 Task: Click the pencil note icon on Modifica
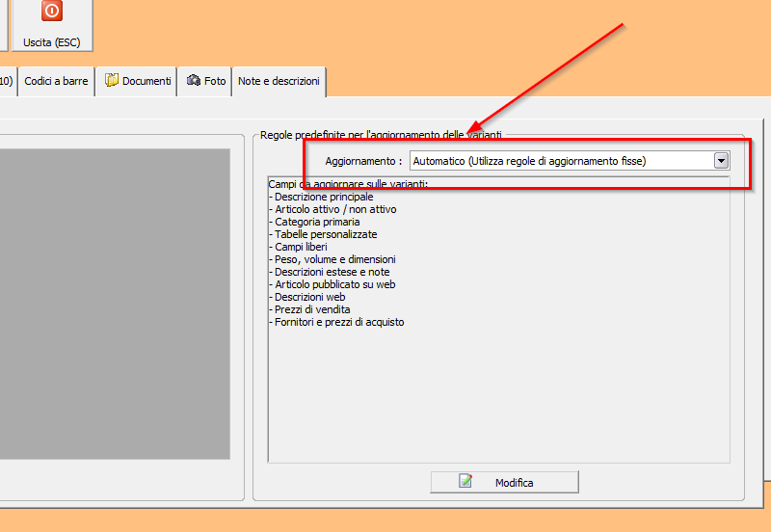click(465, 481)
